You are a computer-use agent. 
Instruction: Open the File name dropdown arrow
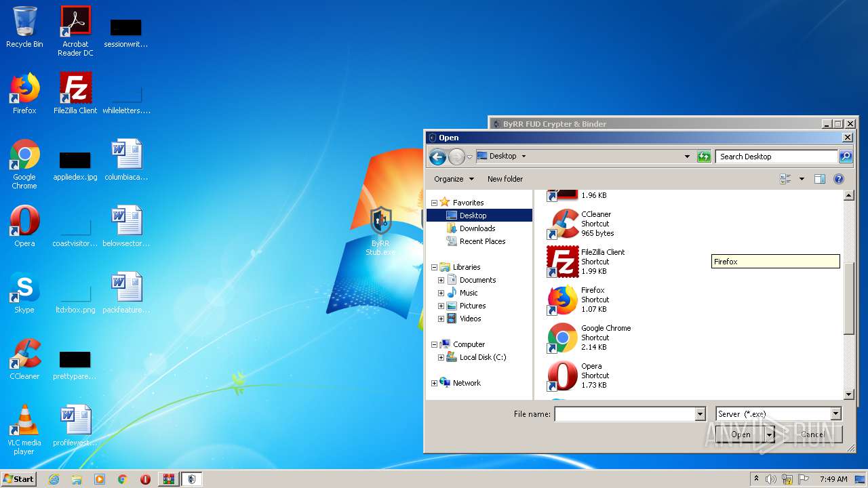(x=701, y=414)
